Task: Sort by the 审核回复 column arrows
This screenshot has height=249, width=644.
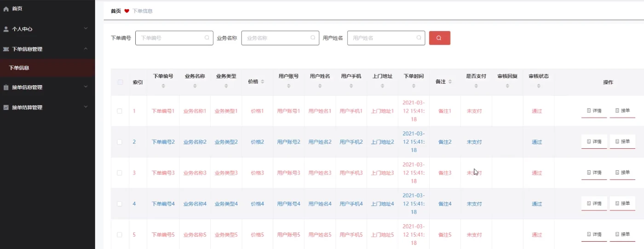Action: (507, 86)
